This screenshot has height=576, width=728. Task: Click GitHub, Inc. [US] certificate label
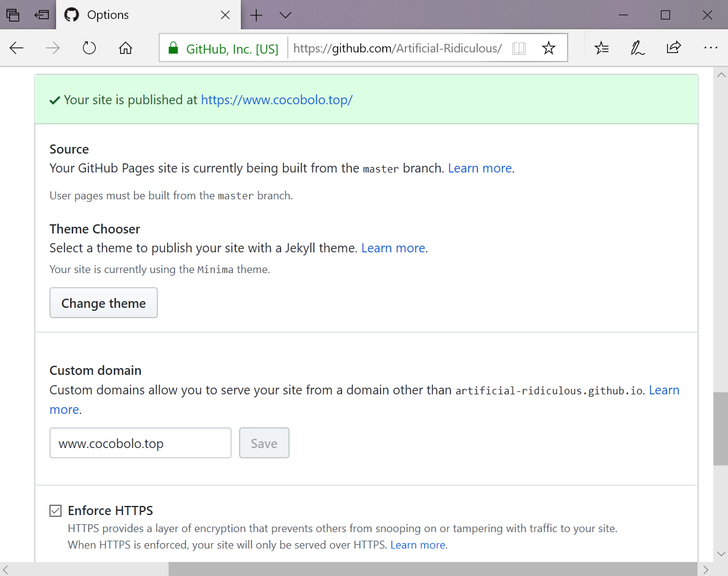[x=232, y=49]
